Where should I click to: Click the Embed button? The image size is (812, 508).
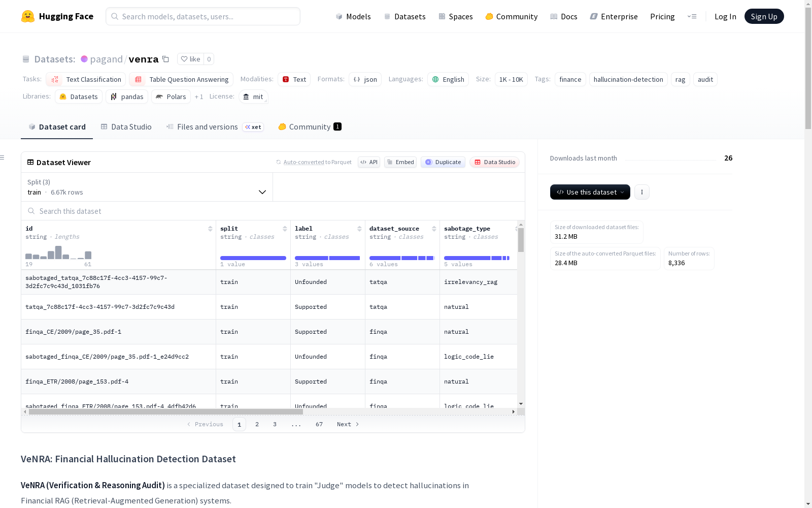400,162
